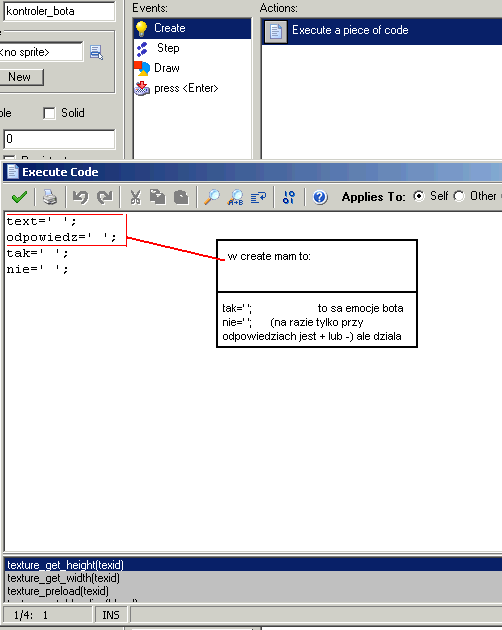
Task: Select texture_get_height(texid) suggestion
Action: pyautogui.click(x=253, y=565)
